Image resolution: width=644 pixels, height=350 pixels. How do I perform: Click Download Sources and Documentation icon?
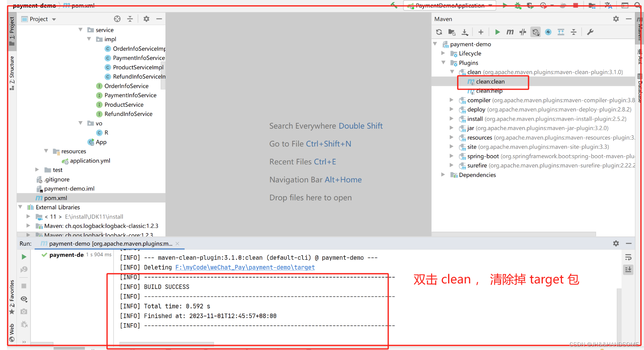(465, 32)
